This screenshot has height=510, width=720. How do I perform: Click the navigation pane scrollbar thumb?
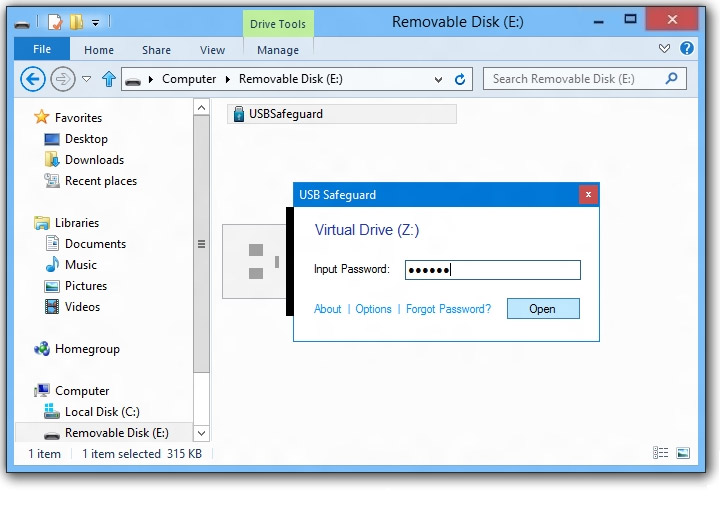click(x=201, y=244)
